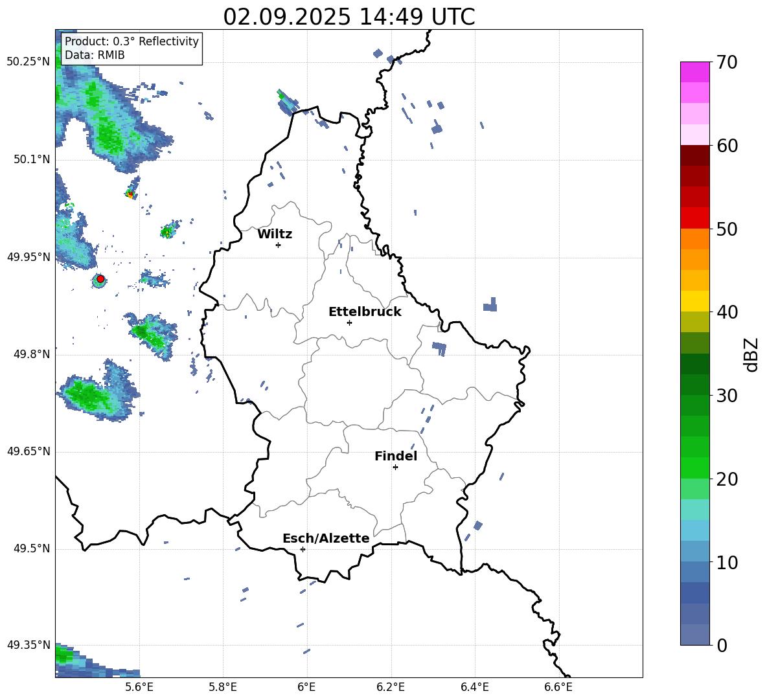This screenshot has width=767, height=700.
Task: Click the "Product: 0.3° Reflectivity" label
Action: coord(132,41)
